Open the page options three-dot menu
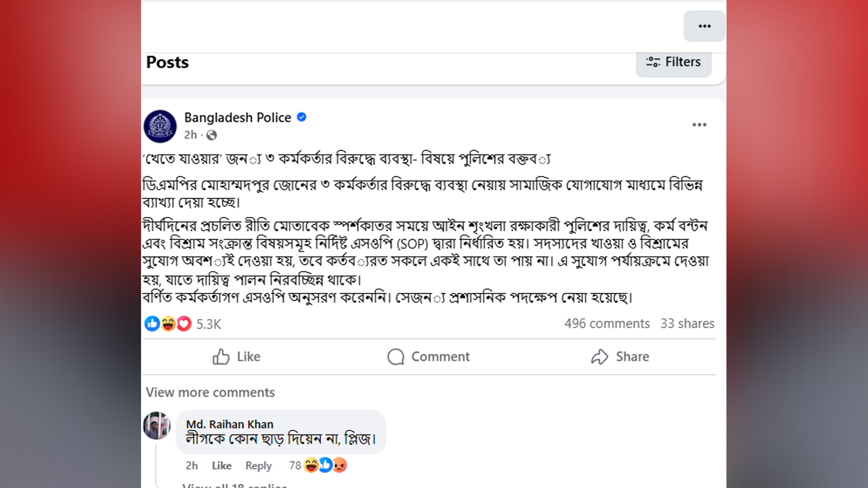Image resolution: width=868 pixels, height=488 pixels. (704, 26)
